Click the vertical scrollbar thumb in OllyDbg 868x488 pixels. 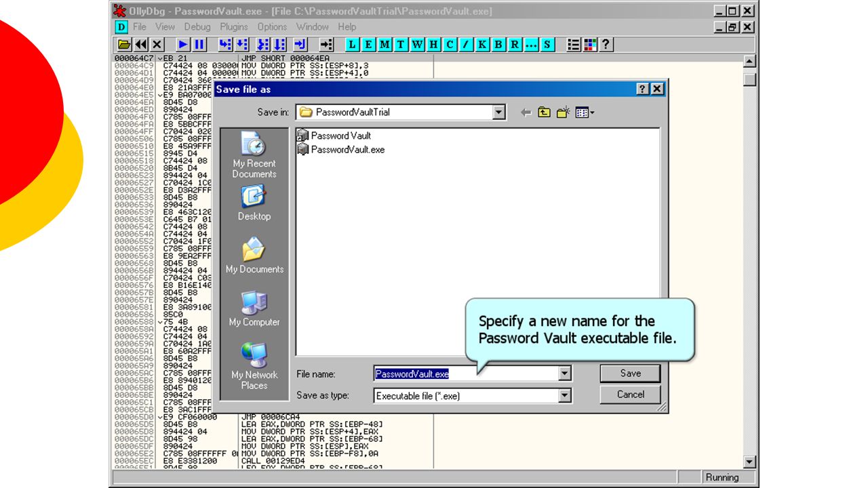(749, 79)
